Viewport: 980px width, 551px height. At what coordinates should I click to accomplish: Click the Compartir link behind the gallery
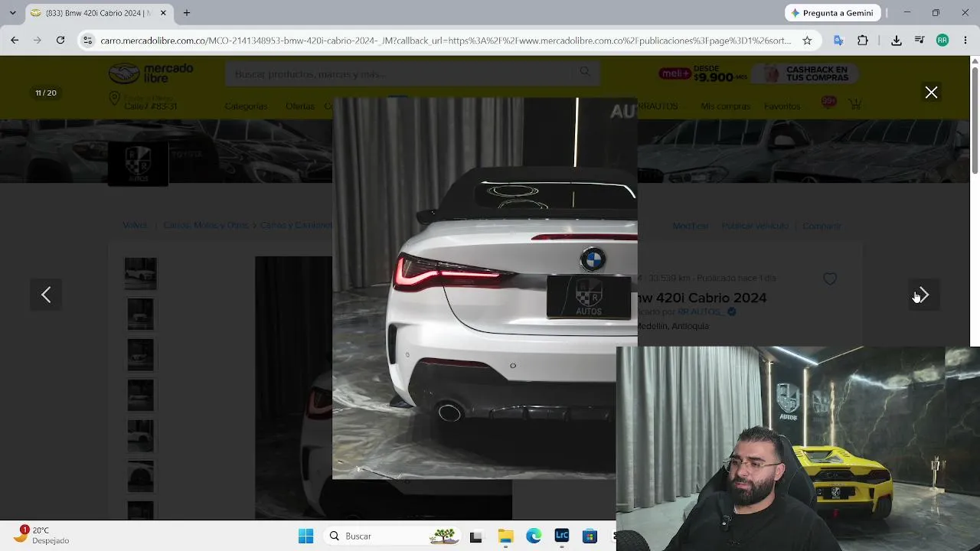coord(822,227)
